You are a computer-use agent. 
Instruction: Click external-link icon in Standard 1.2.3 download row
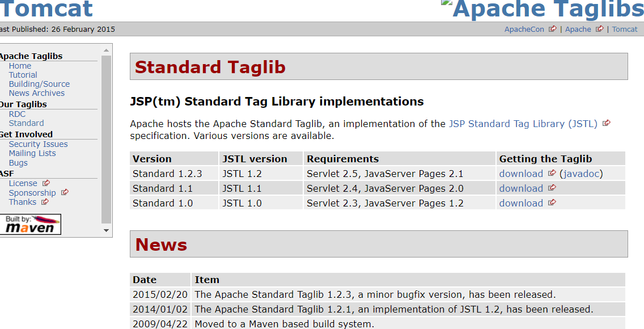pyautogui.click(x=552, y=173)
